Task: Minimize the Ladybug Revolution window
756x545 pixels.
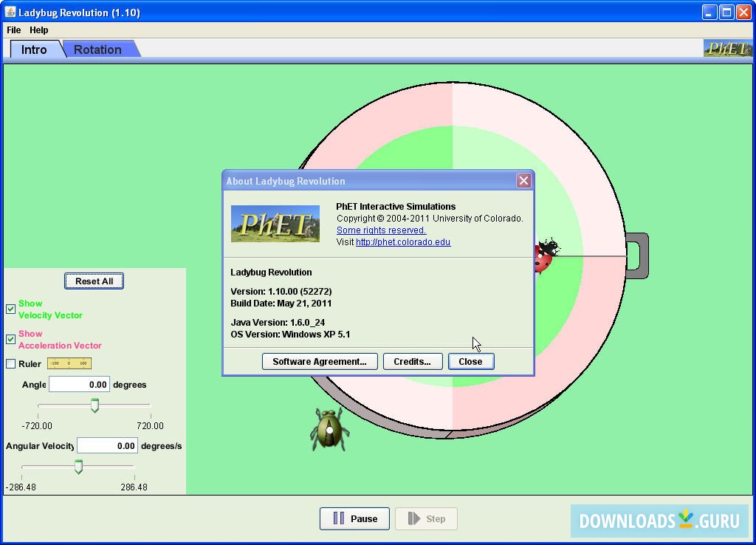Action: click(709, 12)
